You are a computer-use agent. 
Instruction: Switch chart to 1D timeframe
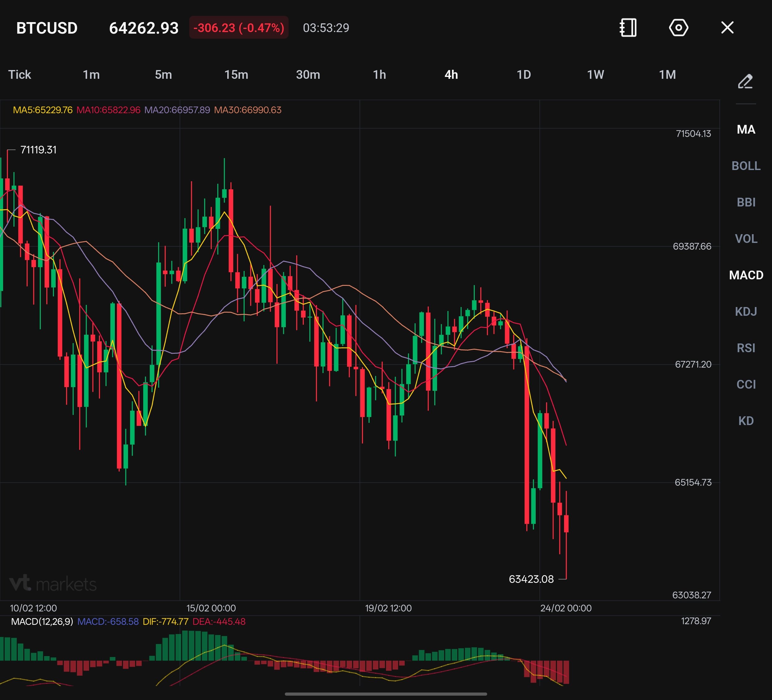tap(524, 74)
